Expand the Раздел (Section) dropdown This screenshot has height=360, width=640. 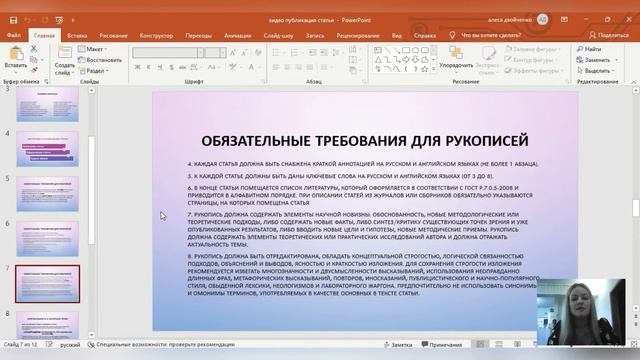coord(94,71)
